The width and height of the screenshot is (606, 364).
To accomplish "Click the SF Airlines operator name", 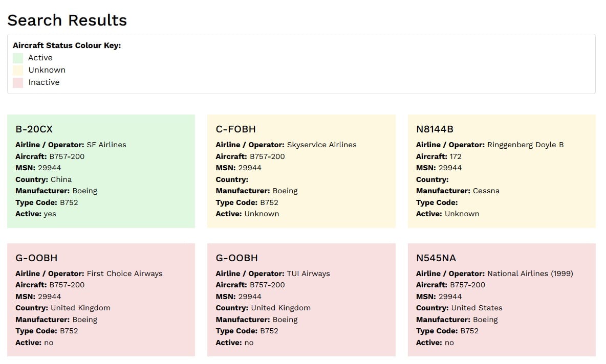I will coord(106,145).
